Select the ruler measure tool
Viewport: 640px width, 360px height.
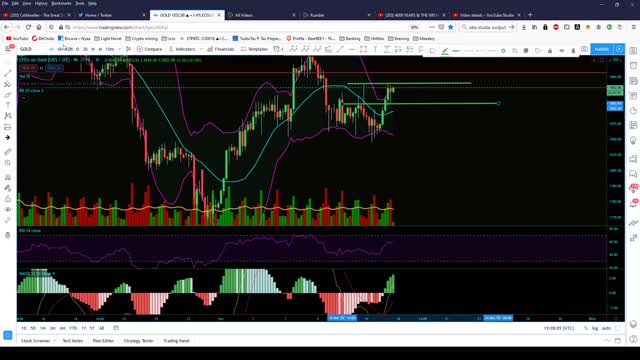click(8, 152)
